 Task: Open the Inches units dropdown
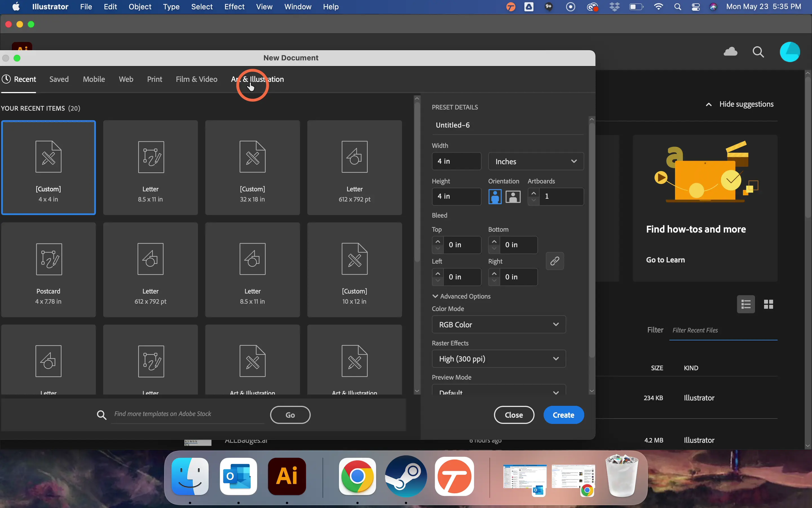pyautogui.click(x=536, y=162)
